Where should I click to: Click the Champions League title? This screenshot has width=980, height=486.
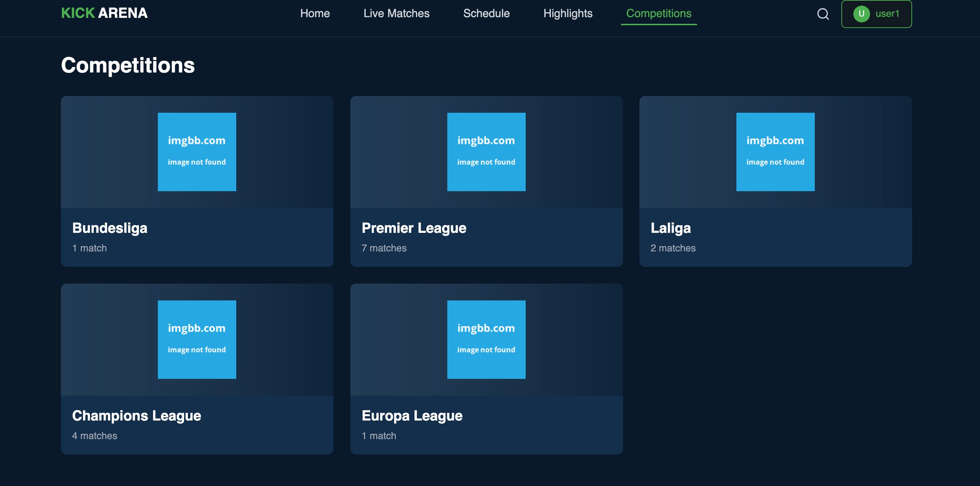(136, 416)
